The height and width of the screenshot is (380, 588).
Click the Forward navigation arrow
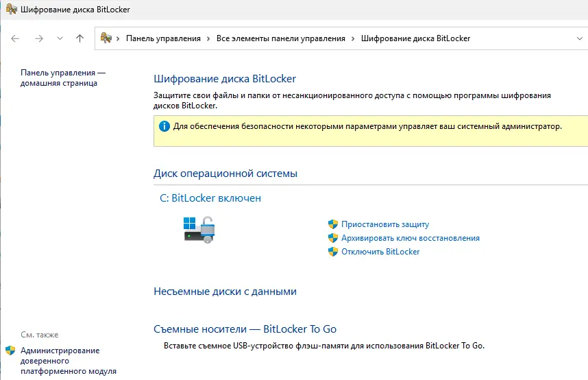39,38
